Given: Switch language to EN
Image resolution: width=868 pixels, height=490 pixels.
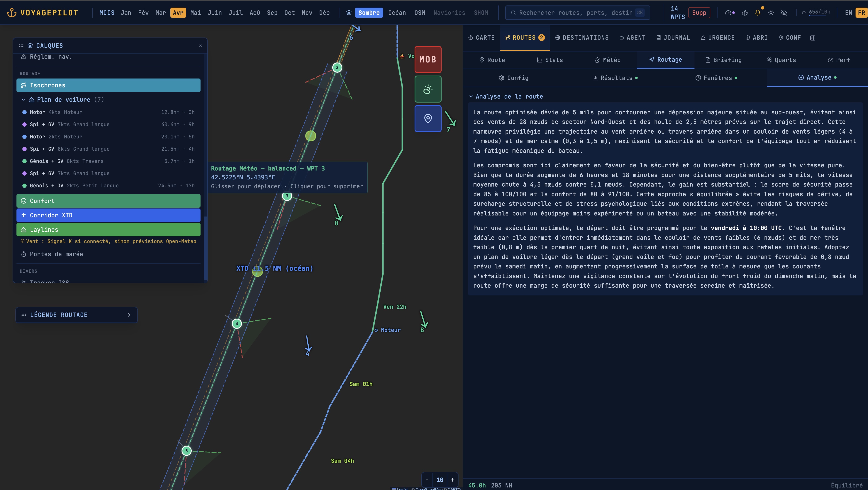Looking at the screenshot, I should (848, 13).
